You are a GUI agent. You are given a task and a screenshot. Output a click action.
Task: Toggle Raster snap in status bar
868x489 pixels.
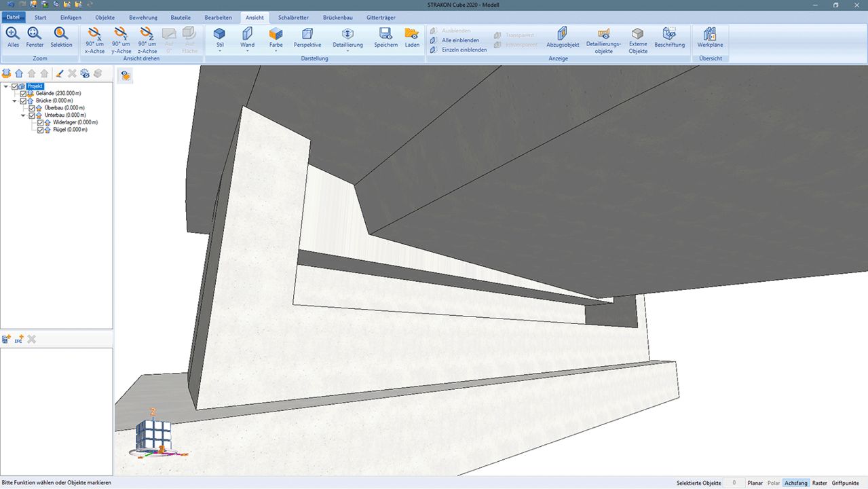[819, 483]
